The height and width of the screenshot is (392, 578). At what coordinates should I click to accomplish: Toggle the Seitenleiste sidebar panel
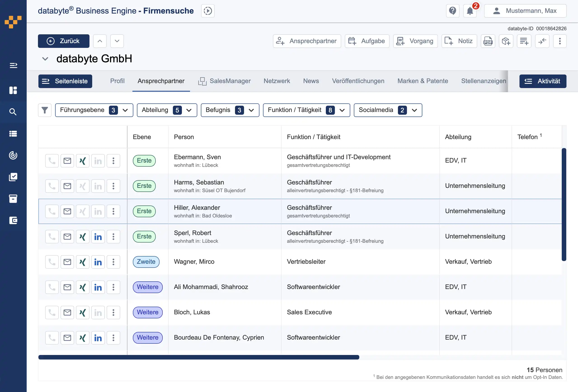point(65,81)
